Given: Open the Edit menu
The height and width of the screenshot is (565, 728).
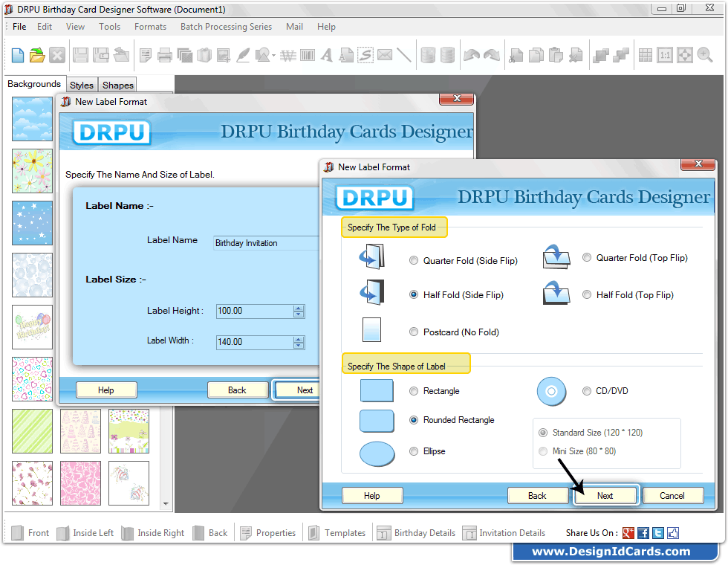Looking at the screenshot, I should point(45,27).
